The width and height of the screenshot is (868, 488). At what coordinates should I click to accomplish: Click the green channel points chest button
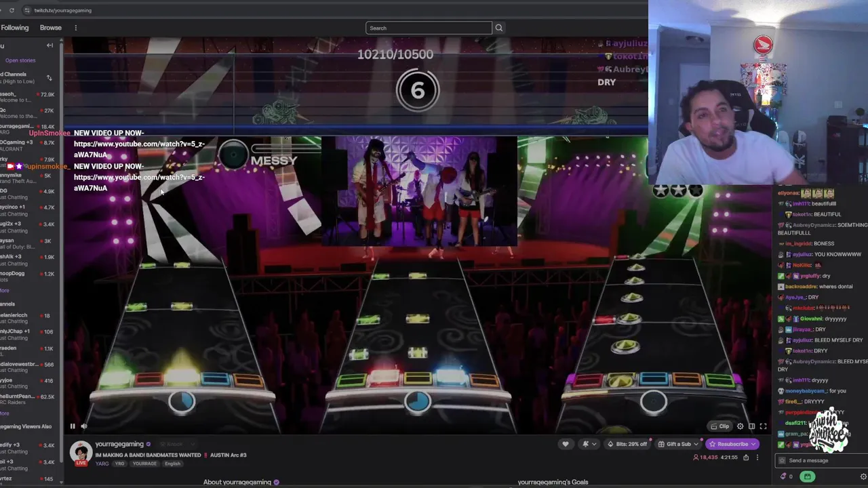pyautogui.click(x=807, y=476)
